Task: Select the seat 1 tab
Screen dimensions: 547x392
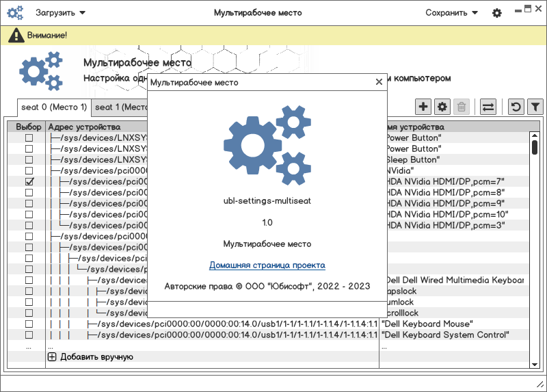Action: click(120, 107)
